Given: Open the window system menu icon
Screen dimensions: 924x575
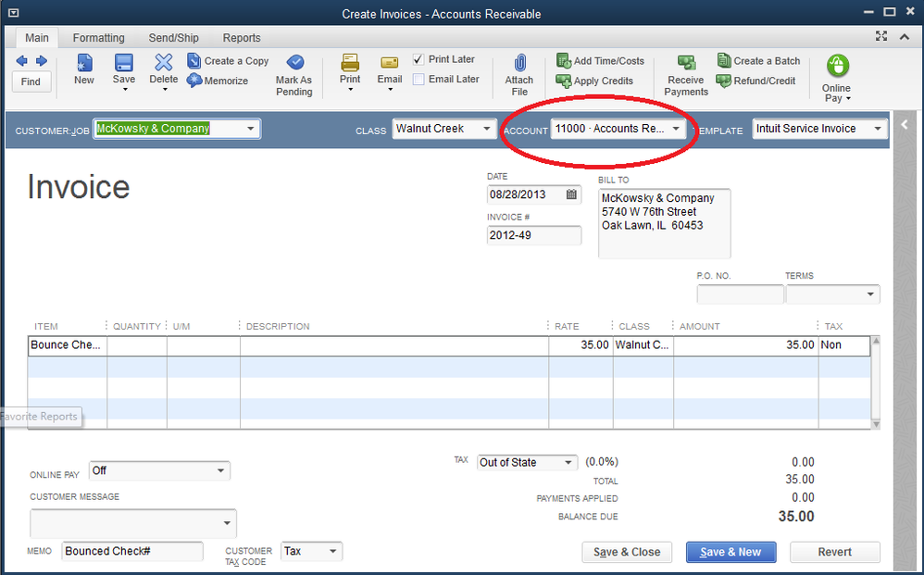Looking at the screenshot, I should pyautogui.click(x=14, y=13).
